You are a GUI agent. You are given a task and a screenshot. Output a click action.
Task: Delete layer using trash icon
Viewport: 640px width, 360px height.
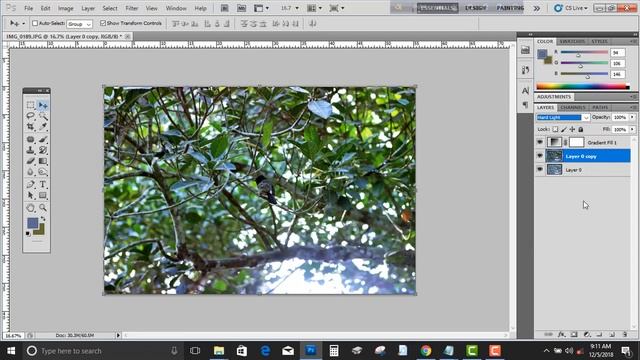pos(625,334)
